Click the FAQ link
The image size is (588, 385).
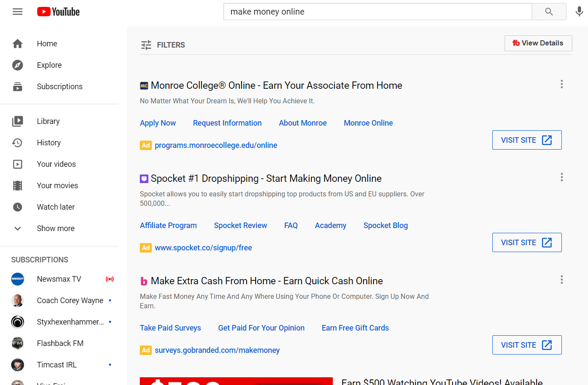point(291,226)
